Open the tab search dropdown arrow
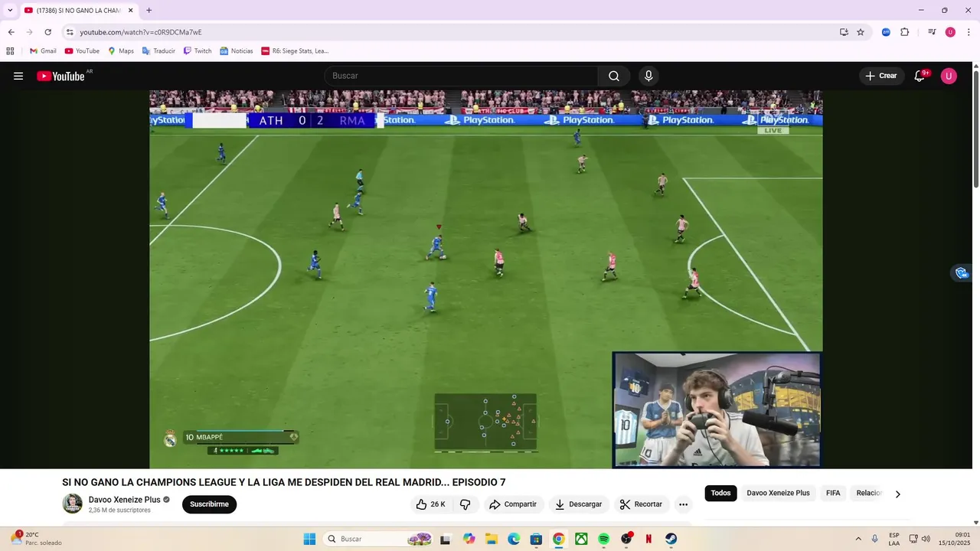Screen dimensions: 980x551 [x=10, y=10]
